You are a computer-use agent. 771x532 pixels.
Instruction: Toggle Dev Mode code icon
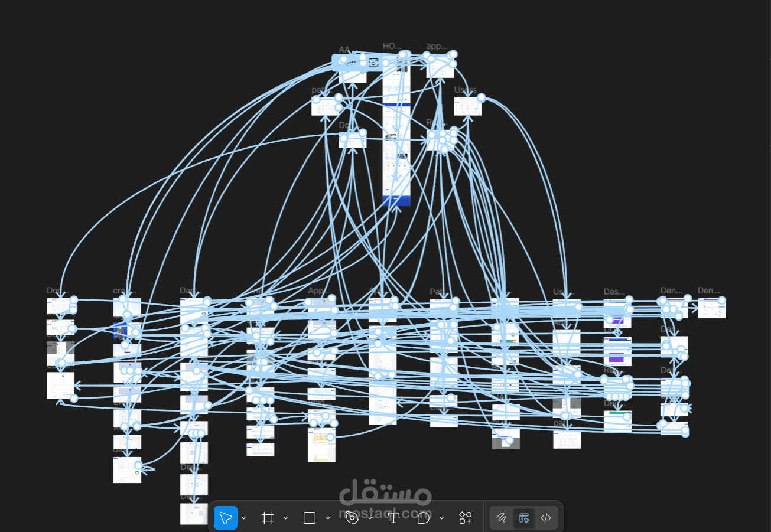tap(546, 518)
